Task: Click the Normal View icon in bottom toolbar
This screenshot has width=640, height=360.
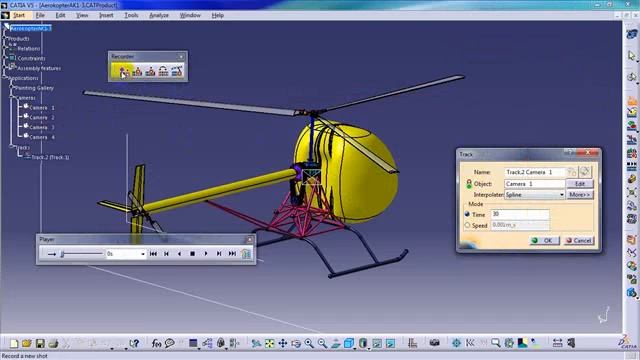Action: [336, 344]
